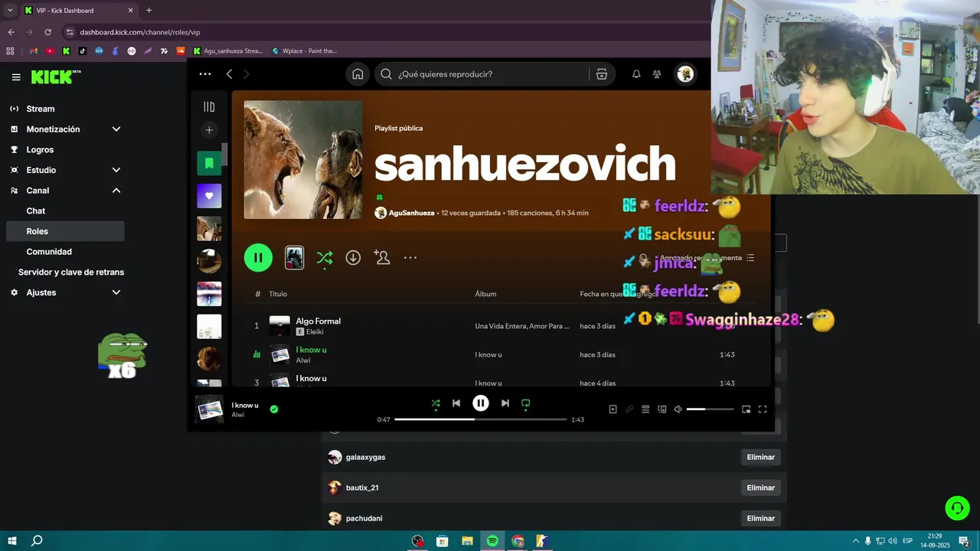Invite collaborators to the playlist

(x=382, y=258)
